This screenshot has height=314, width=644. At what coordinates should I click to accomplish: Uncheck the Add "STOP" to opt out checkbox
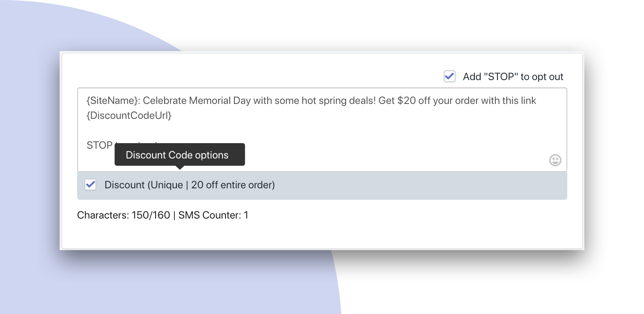tap(450, 76)
